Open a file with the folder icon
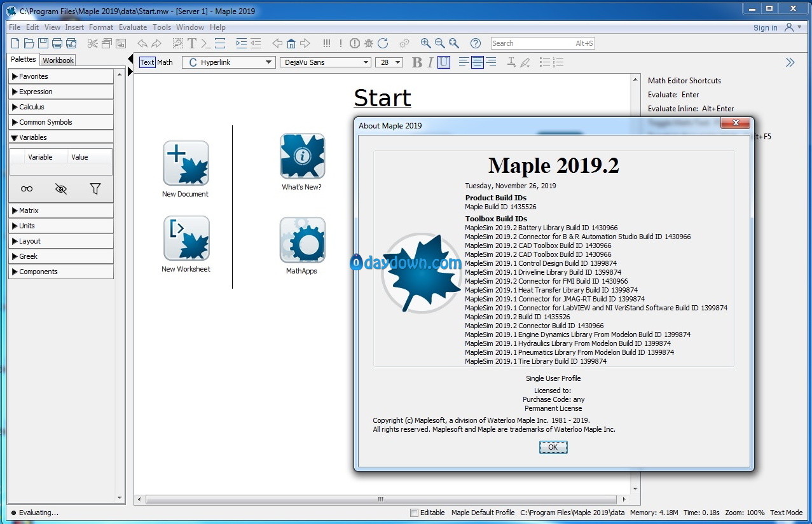Image resolution: width=812 pixels, height=524 pixels. coord(29,43)
